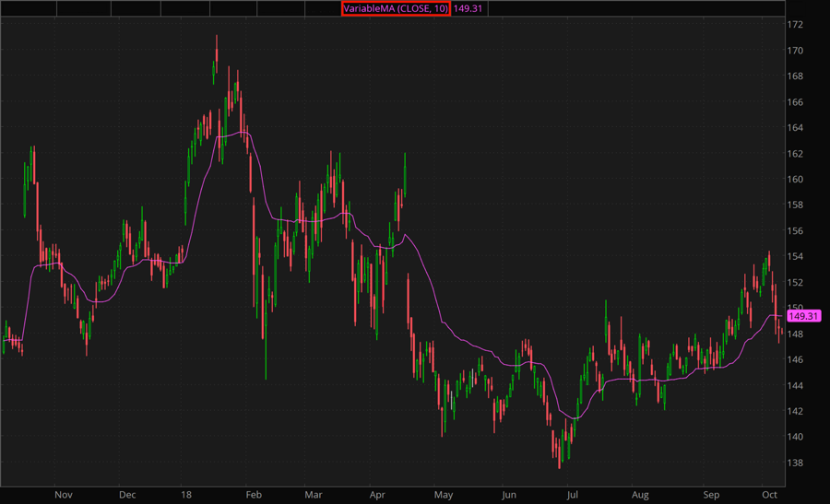Screen dimensions: 830x504
Task: Click the Nov label on the time axis
Action: tap(63, 495)
